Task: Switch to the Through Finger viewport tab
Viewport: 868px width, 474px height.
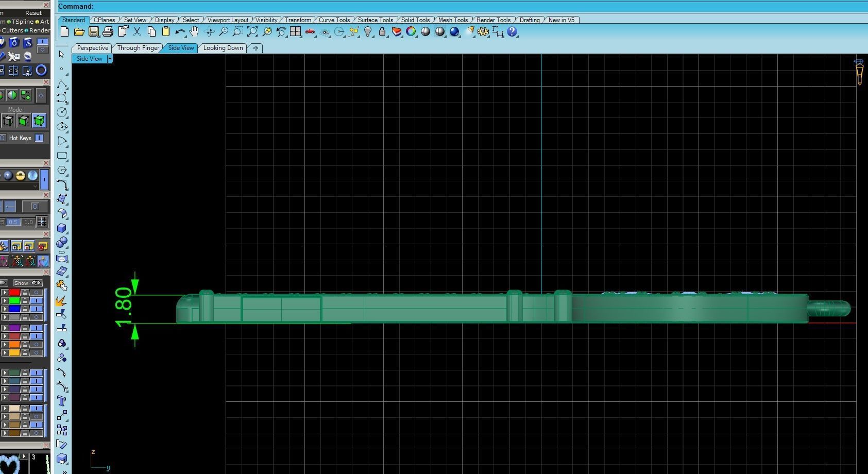Action: point(138,48)
